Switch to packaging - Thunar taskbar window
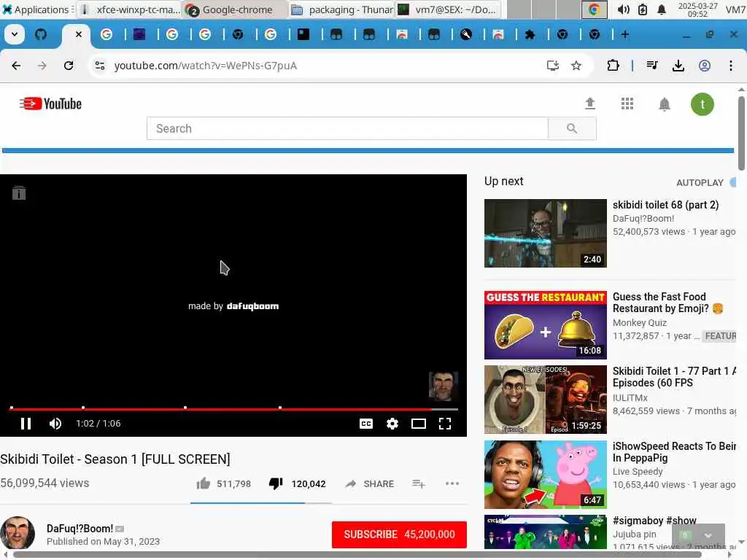Viewport: 747px width, 560px height. [342, 9]
